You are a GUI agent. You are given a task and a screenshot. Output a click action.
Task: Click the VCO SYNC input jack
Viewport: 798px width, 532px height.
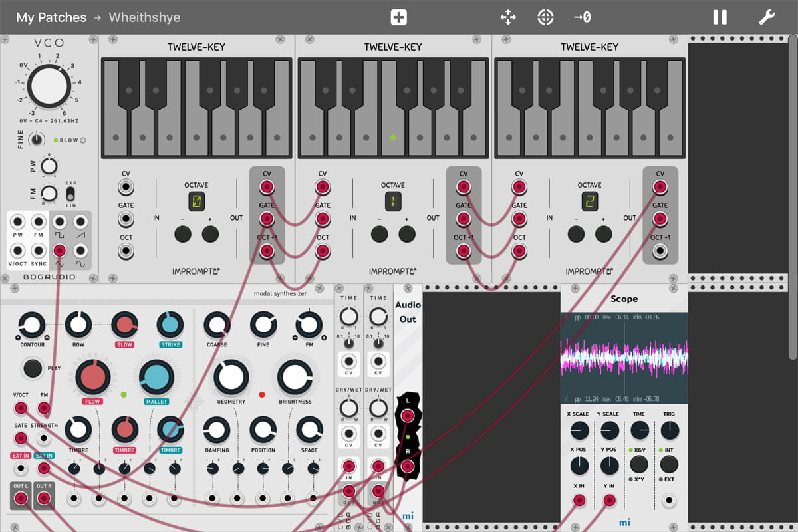(x=39, y=251)
